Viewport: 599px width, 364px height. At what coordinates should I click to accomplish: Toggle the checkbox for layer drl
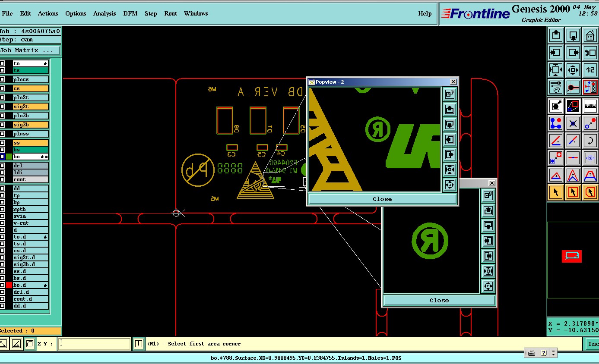(x=2, y=166)
